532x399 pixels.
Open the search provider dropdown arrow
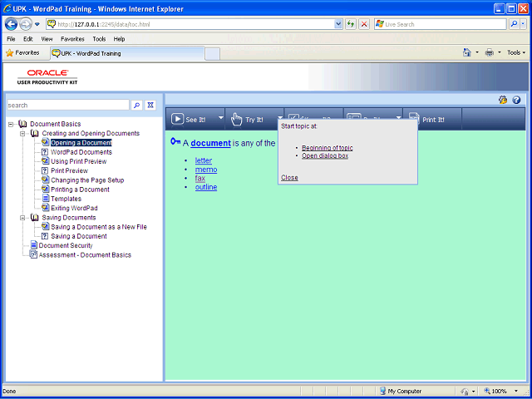[523, 24]
